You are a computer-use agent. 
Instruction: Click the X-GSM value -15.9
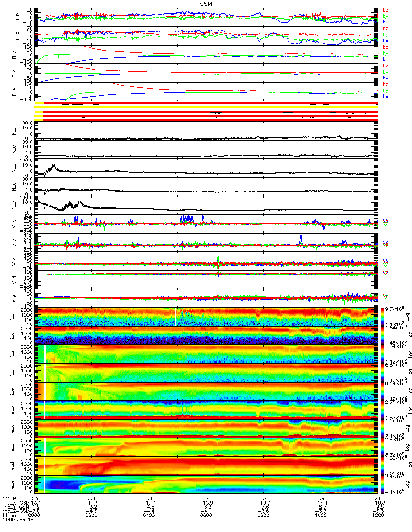pyautogui.click(x=206, y=503)
